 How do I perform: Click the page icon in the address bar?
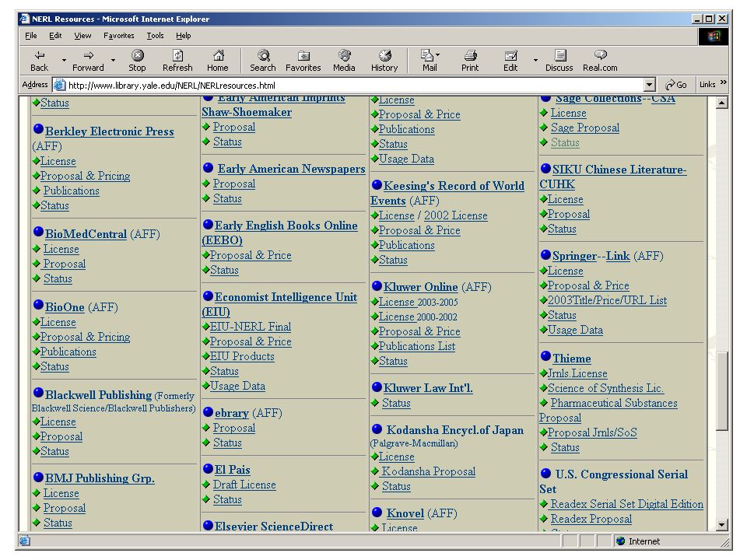click(x=60, y=86)
